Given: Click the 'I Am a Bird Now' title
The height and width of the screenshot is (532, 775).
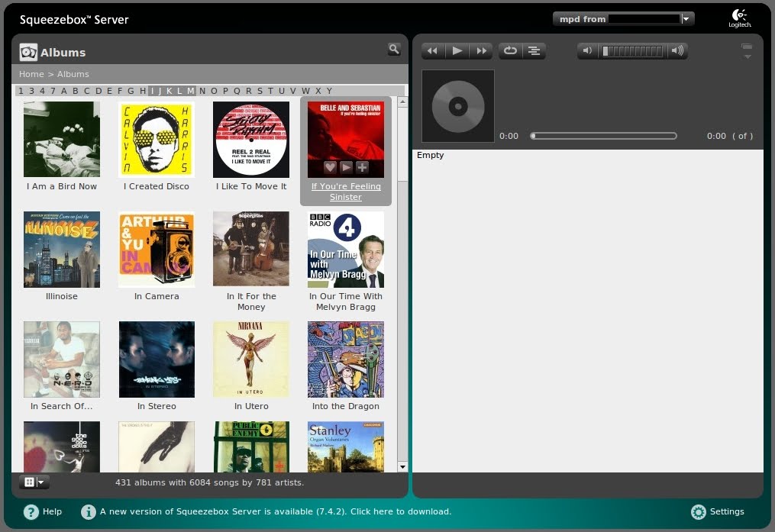Looking at the screenshot, I should (62, 186).
